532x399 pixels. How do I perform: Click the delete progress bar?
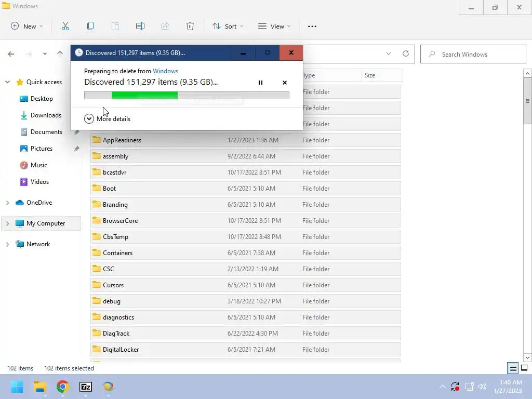187,96
